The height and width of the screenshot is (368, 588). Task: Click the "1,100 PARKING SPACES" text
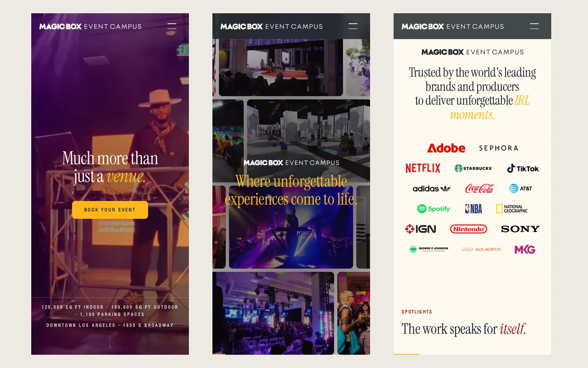pos(112,315)
